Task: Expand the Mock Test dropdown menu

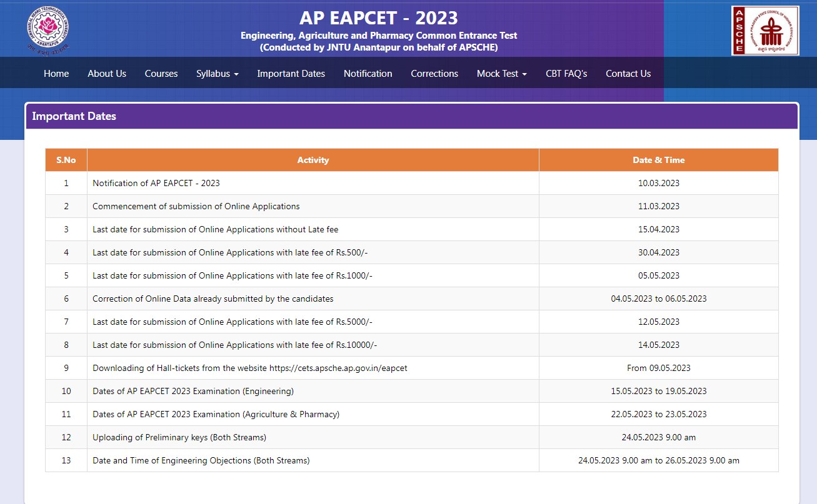Action: [502, 73]
